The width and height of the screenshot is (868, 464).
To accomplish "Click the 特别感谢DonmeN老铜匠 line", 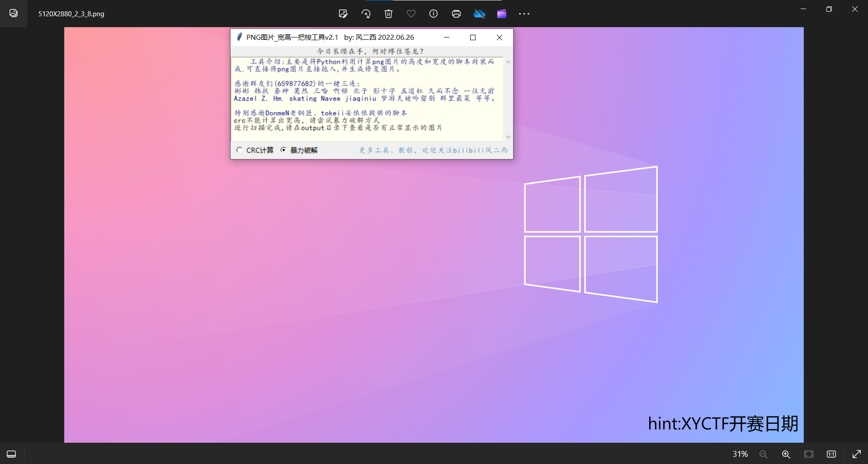I will click(x=321, y=113).
